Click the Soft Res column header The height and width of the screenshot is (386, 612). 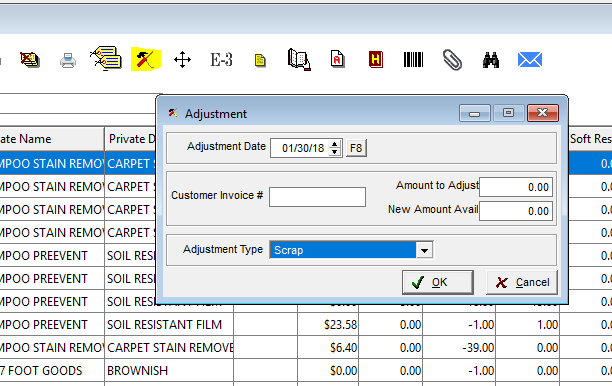coord(590,139)
